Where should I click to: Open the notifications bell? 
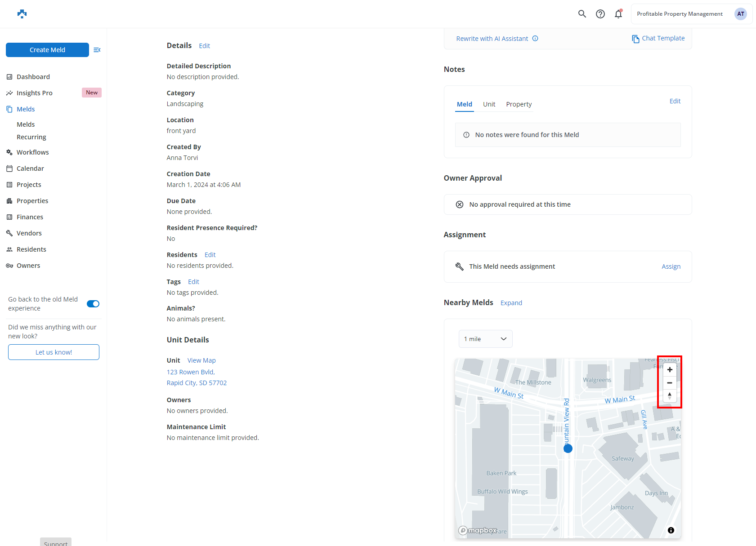[x=618, y=14]
